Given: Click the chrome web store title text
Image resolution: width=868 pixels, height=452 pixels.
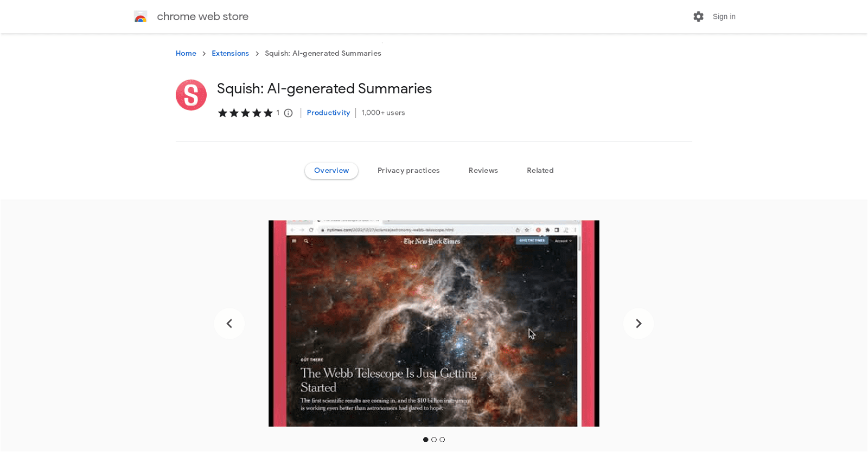Looking at the screenshot, I should 202,17.
